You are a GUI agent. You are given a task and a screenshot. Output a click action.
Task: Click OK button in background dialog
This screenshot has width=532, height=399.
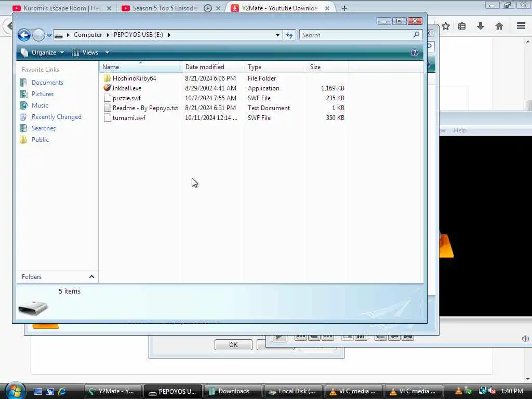[233, 345]
